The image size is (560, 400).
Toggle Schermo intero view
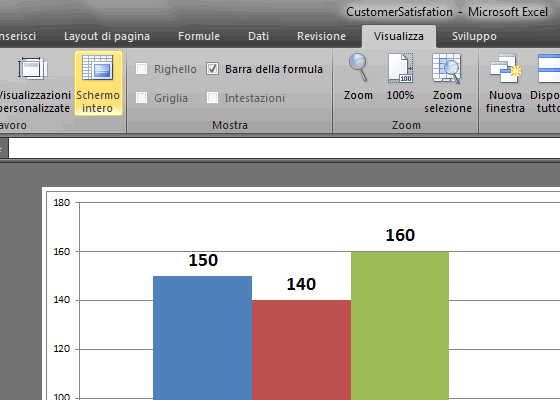[98, 83]
